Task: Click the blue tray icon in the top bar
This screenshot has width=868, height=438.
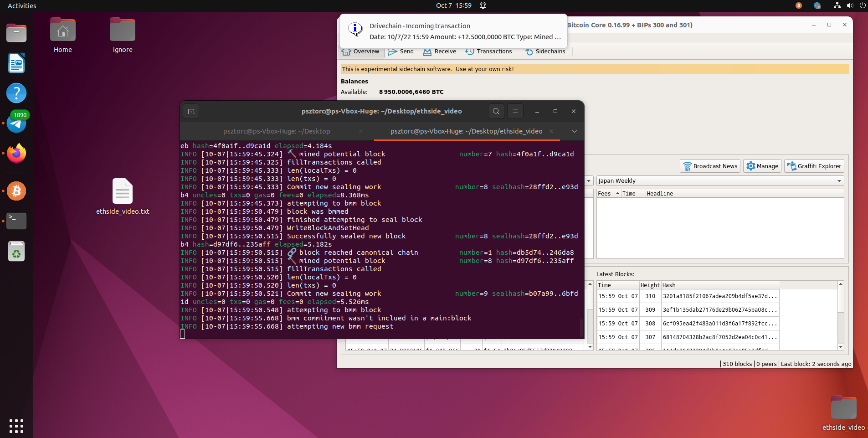Action: (817, 5)
